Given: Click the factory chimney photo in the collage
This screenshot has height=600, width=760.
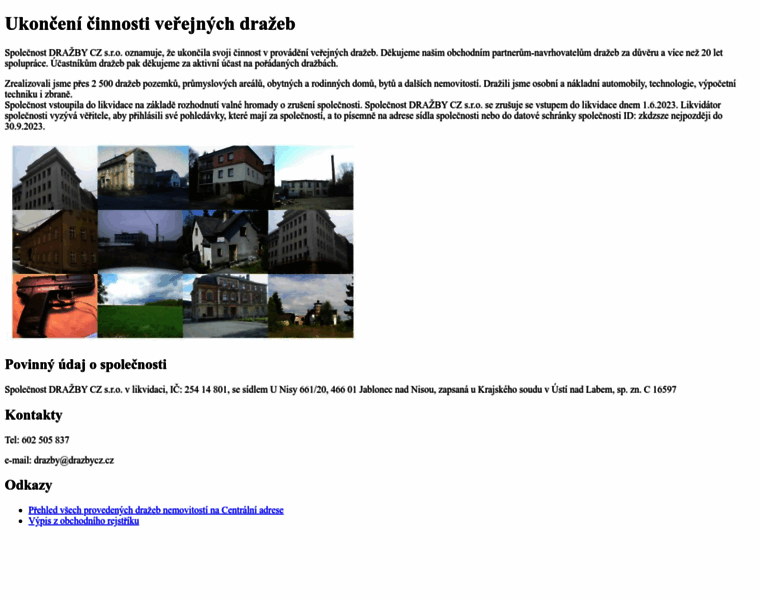Looking at the screenshot, I should click(x=314, y=178).
